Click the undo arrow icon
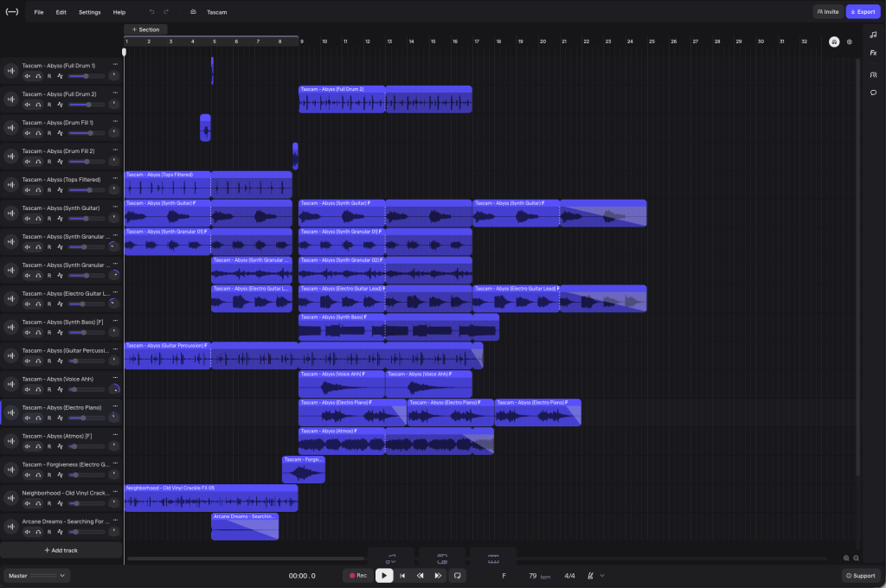This screenshot has height=588, width=886. pos(151,12)
